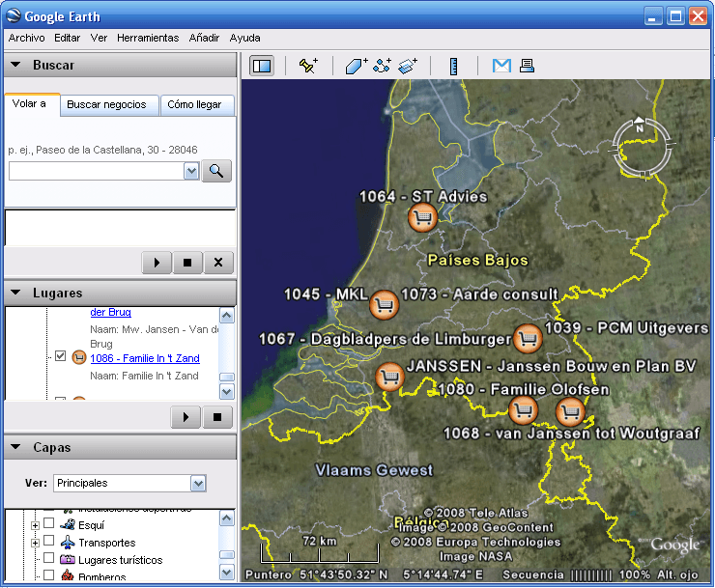Switch to the Cómo llegar tab
The image size is (715, 588).
pyautogui.click(x=195, y=105)
